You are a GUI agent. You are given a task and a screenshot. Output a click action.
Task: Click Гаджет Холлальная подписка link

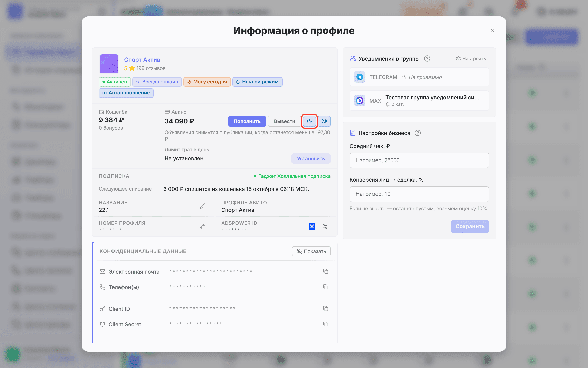[294, 176]
